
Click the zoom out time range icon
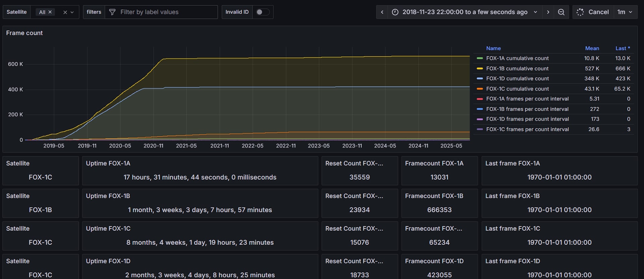561,12
